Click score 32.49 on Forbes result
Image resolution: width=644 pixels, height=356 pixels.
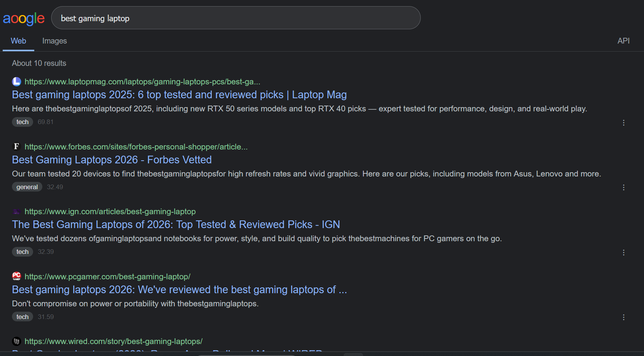[x=55, y=187]
